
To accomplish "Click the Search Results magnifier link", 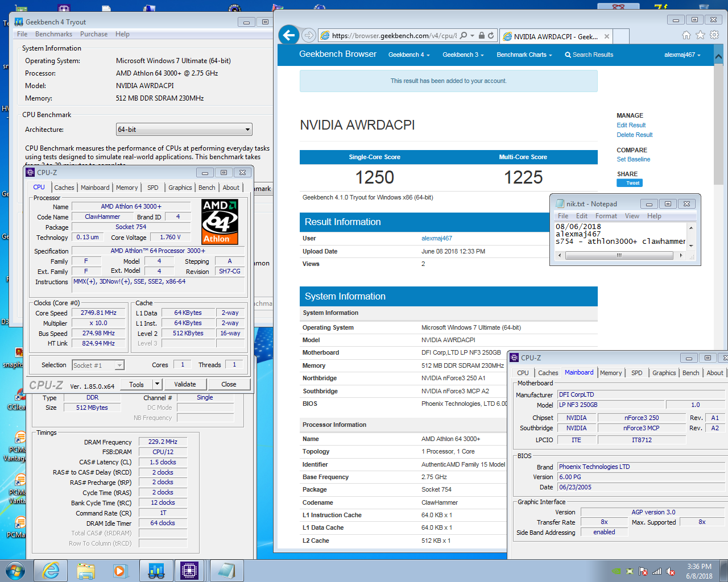I will pyautogui.click(x=589, y=55).
